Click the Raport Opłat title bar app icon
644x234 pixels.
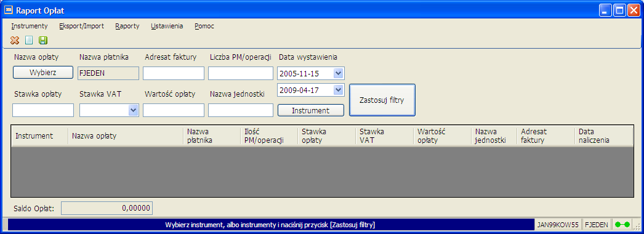click(8, 10)
